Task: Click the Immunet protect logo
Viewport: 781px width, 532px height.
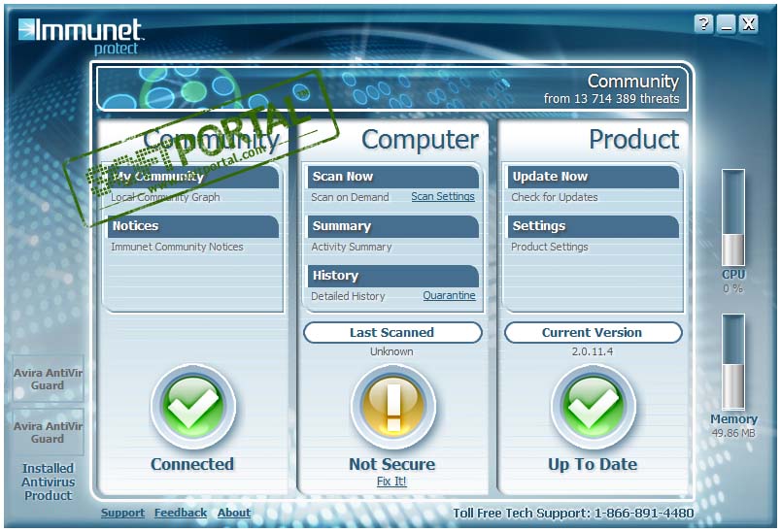Action: [81, 36]
